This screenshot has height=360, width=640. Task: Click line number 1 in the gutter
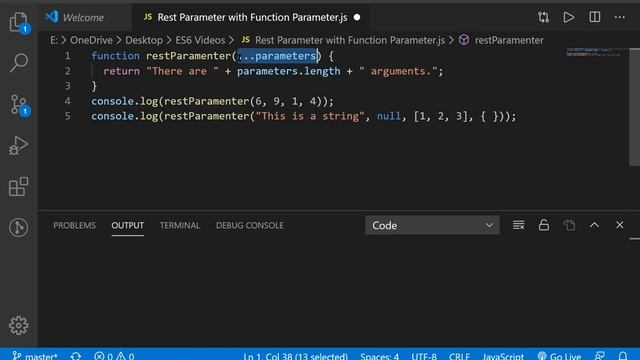(67, 56)
